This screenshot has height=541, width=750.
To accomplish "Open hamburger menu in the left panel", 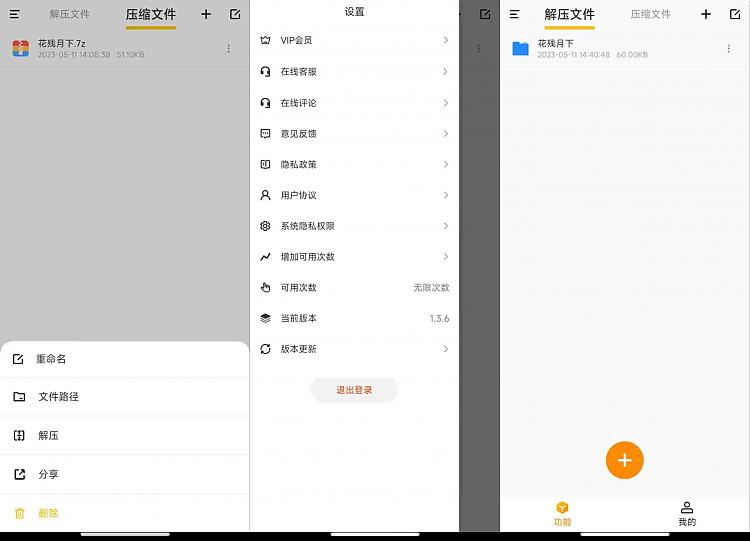I will point(14,14).
